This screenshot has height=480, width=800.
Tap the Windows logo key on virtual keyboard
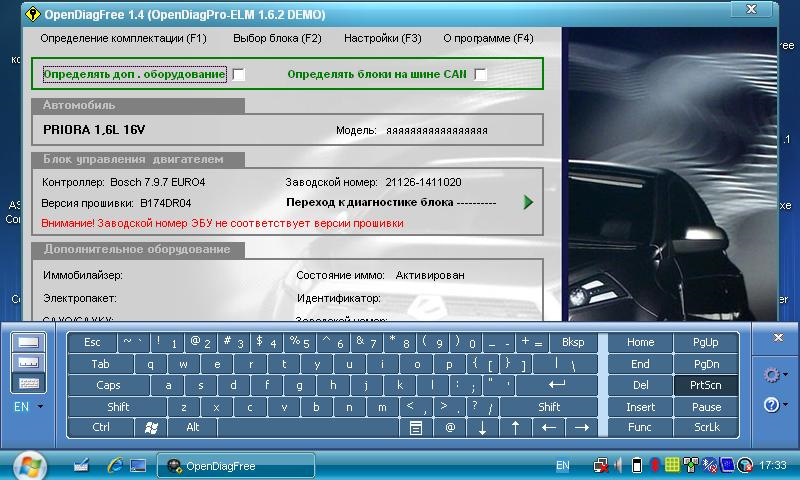tap(151, 427)
